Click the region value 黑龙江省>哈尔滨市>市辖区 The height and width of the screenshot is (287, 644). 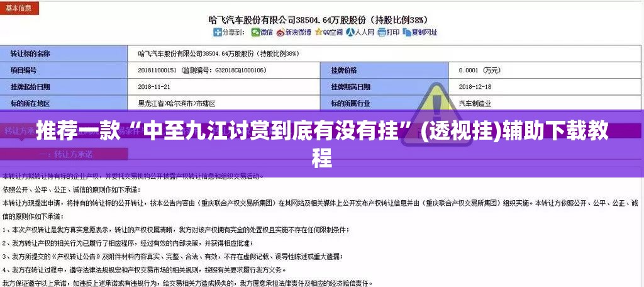177,104
